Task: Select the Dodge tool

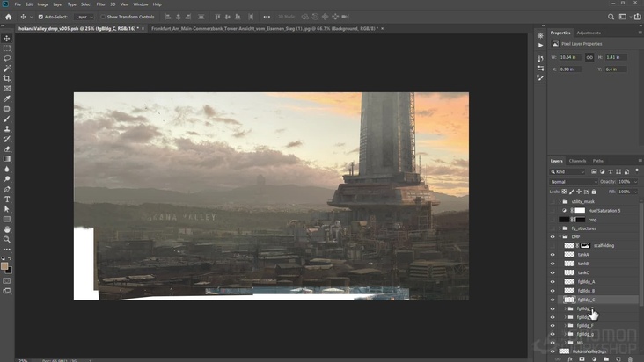Action: click(7, 179)
